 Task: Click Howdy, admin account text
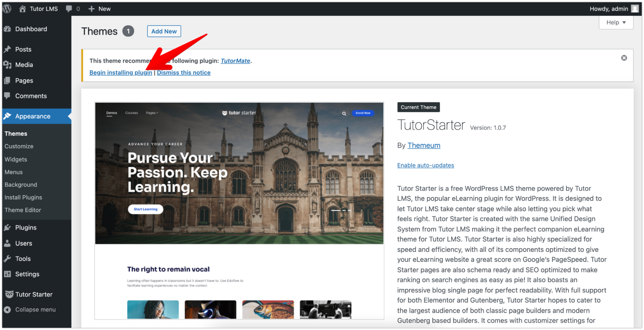point(609,9)
